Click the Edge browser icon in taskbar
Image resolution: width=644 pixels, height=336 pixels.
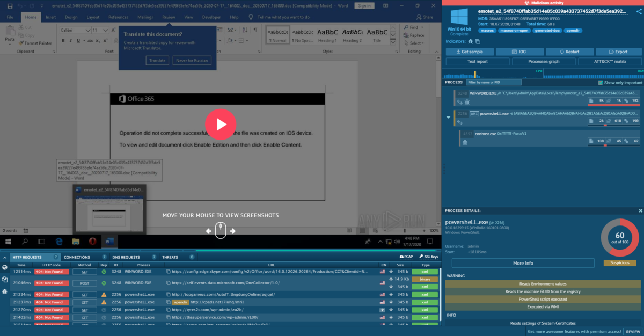click(60, 241)
